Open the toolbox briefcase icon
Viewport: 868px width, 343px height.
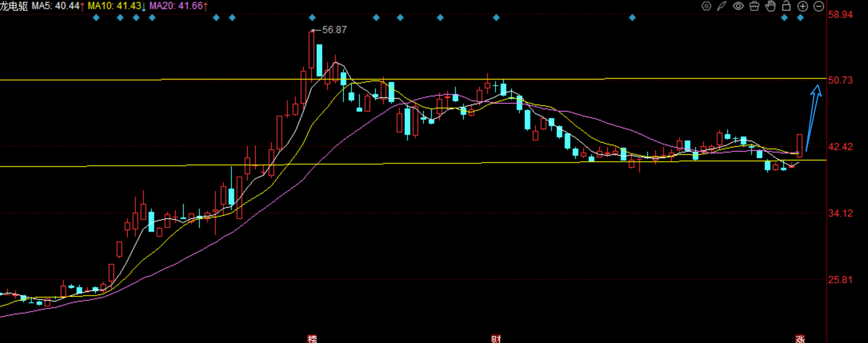754,6
